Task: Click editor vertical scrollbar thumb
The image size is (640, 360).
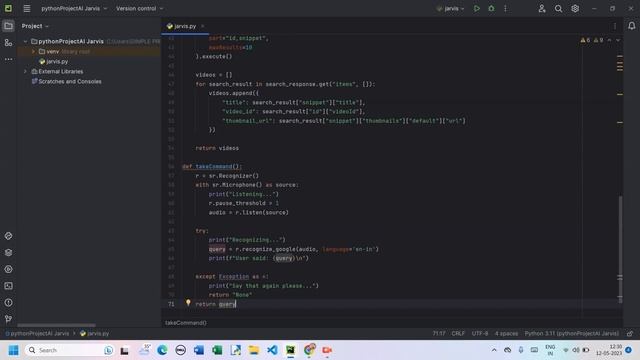Action: [x=620, y=249]
